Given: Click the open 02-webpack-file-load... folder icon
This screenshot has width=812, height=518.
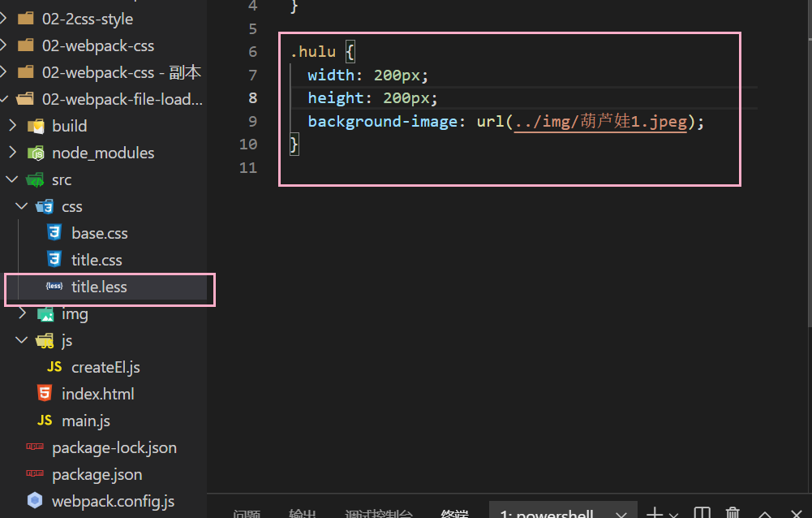Looking at the screenshot, I should coord(25,98).
